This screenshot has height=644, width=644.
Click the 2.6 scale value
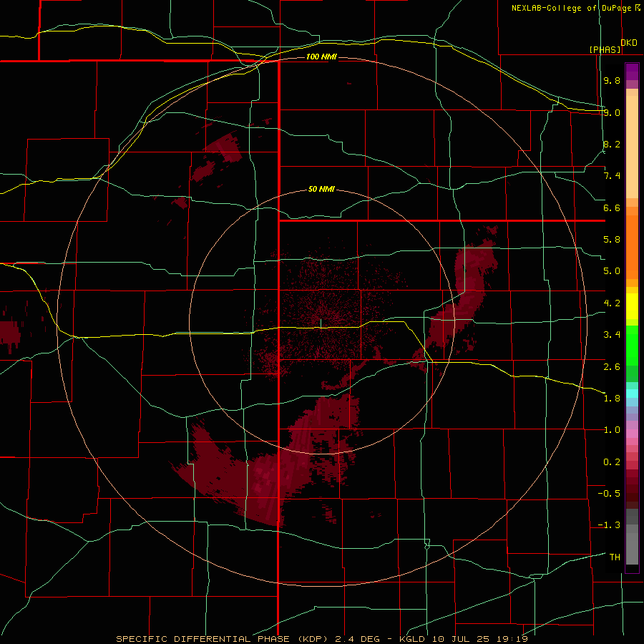click(612, 366)
